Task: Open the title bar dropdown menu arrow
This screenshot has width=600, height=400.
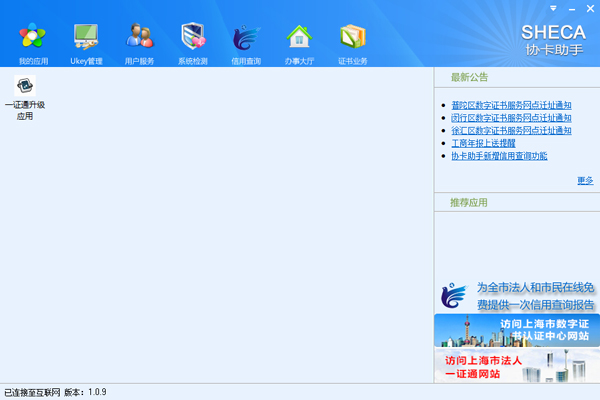Action: (553, 8)
